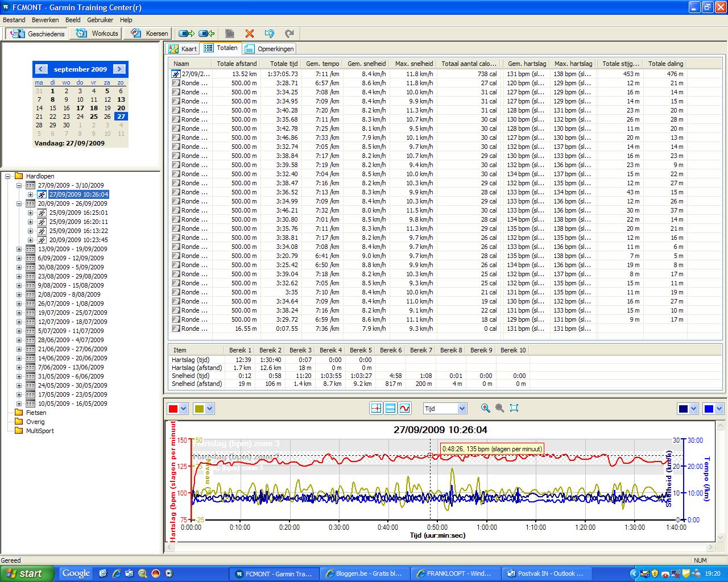Image resolution: width=728 pixels, height=582 pixels.
Task: Click the grayed puzzle toolbar icon
Action: point(230,34)
